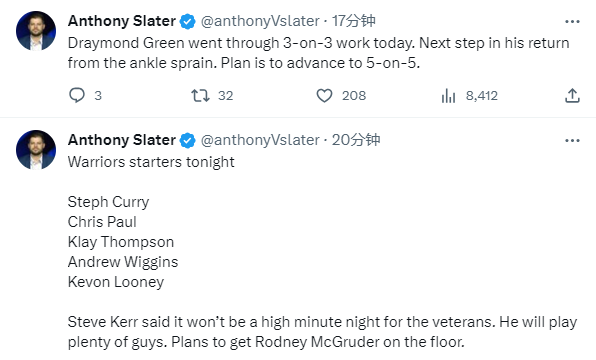This screenshot has width=596, height=360.
Task: Open more options on Warriors starters tweet
Action: (572, 141)
